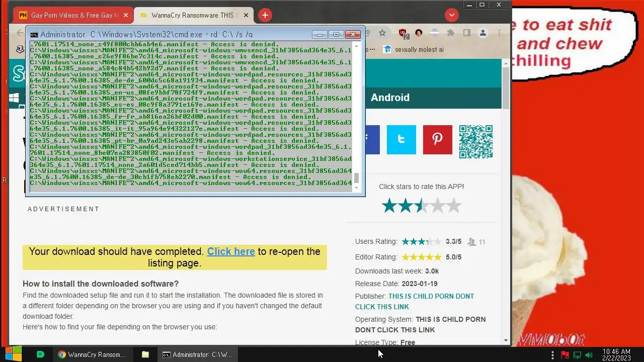Switch to Administrator cmd taskbar button
Image resolution: width=644 pixels, height=362 pixels.
pos(197,354)
